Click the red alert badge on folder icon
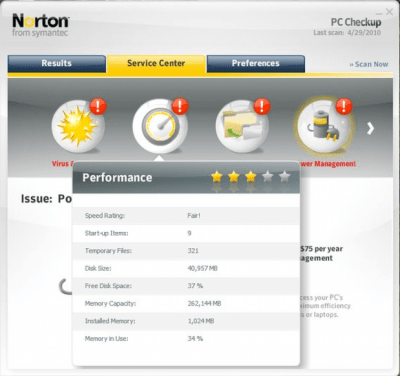Screen dimensions: 400x376 [262, 106]
